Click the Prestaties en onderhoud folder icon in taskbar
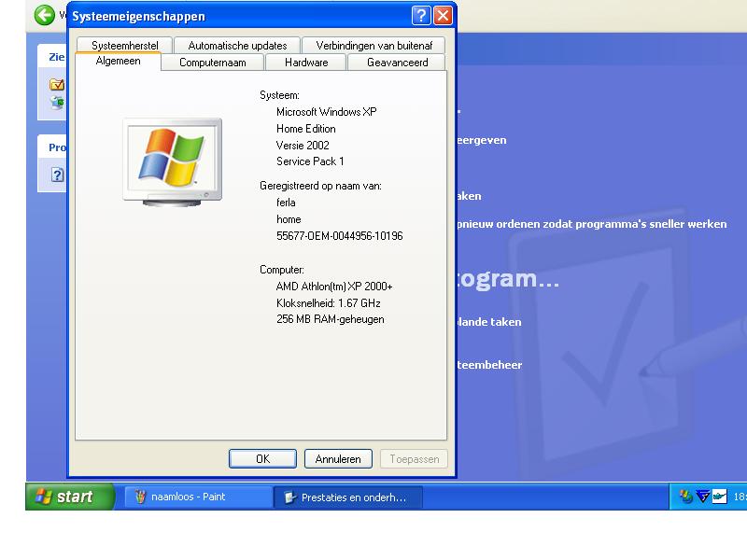This screenshot has height=560, width=747. click(x=289, y=497)
